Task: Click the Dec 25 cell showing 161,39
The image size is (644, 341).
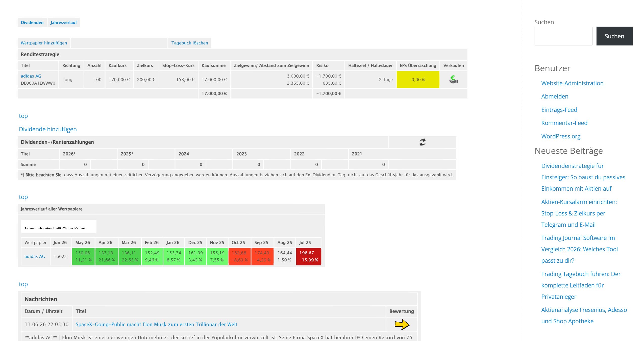Action: tap(195, 256)
